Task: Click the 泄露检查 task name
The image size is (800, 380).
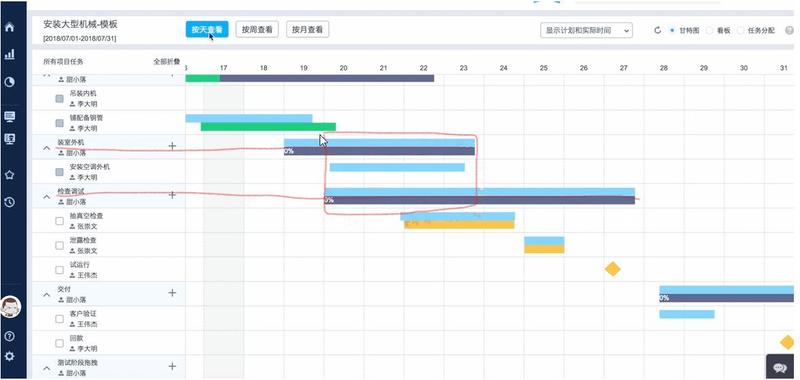Action: [x=83, y=240]
